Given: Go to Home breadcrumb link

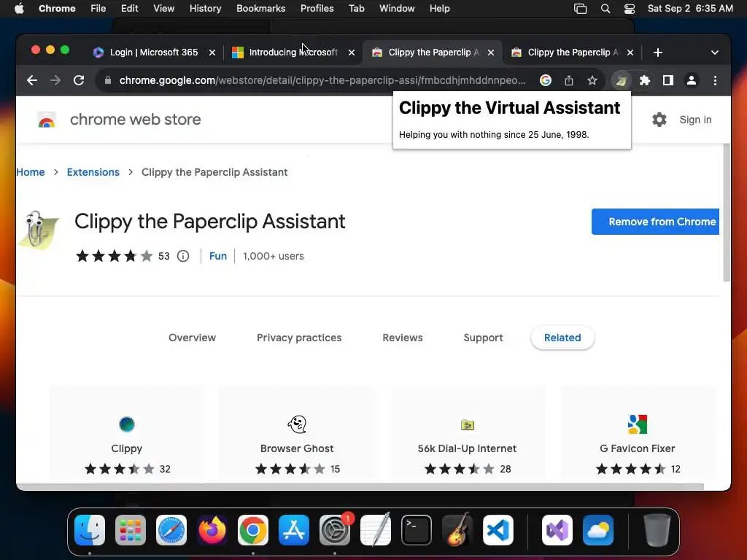Looking at the screenshot, I should (31, 172).
